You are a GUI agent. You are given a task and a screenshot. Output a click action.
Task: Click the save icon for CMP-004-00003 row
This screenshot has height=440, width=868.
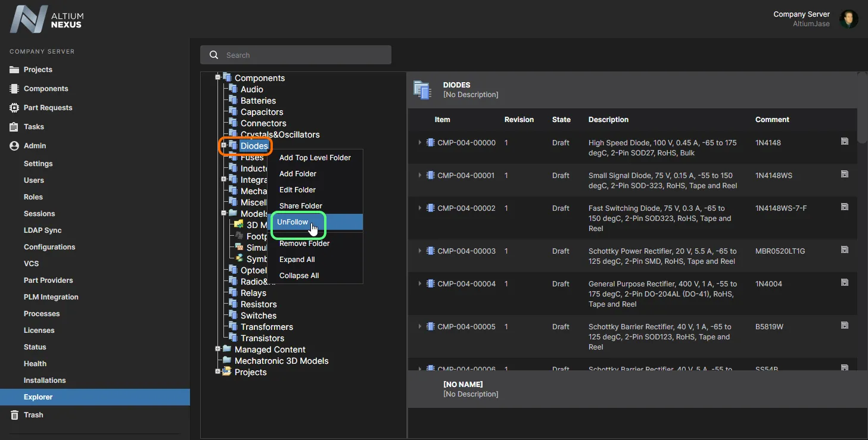(844, 250)
